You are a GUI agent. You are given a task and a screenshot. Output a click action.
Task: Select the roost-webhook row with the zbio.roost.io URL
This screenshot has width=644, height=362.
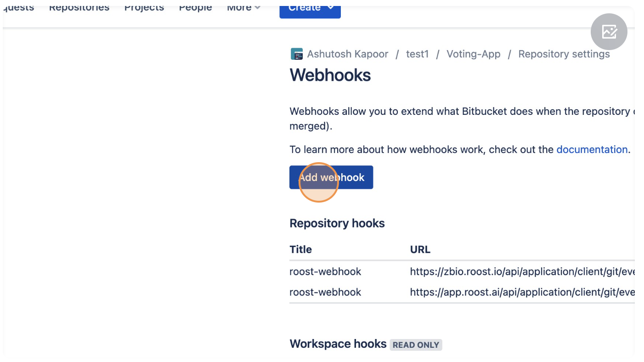tap(462, 271)
